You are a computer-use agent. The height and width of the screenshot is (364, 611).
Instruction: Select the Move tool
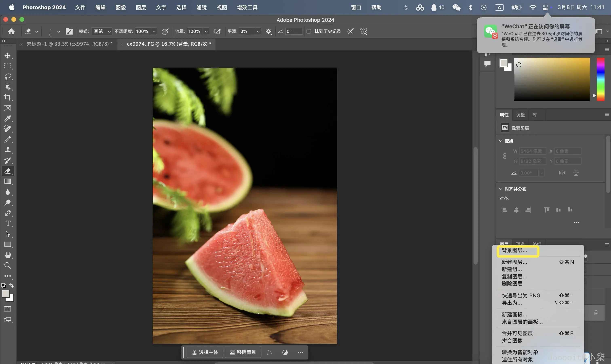coord(8,55)
